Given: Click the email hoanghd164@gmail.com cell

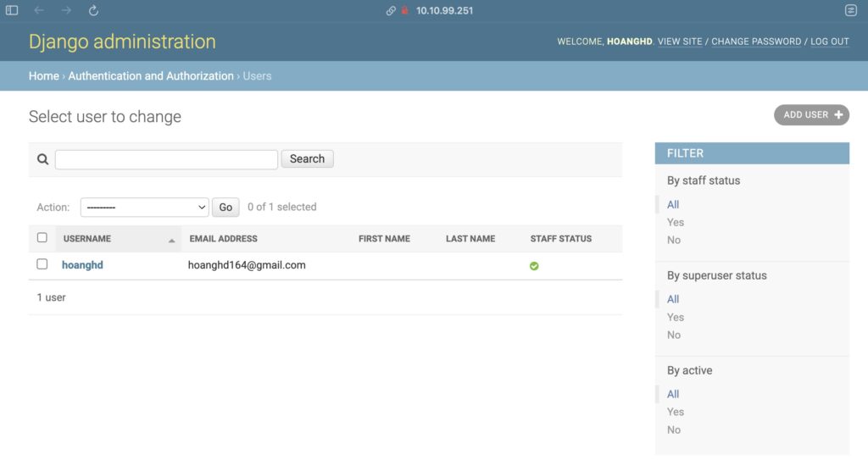Looking at the screenshot, I should click(x=247, y=264).
